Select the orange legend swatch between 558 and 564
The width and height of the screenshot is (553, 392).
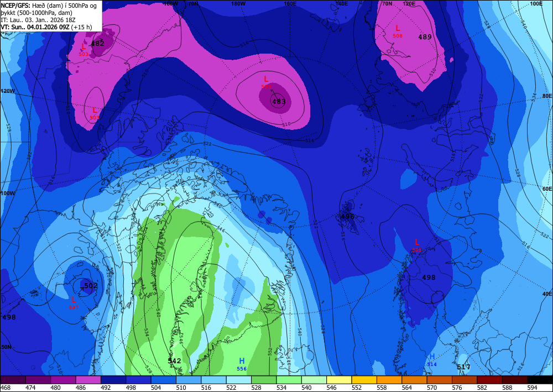tap(389, 380)
